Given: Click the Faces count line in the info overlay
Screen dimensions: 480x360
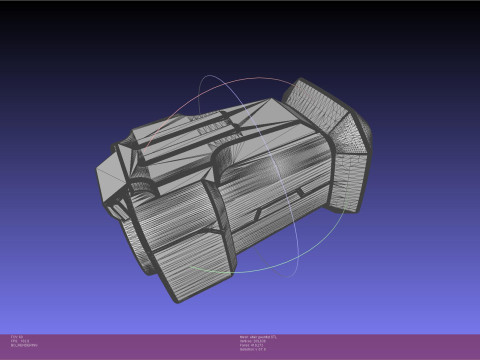Looking at the screenshot, I should (251, 345).
